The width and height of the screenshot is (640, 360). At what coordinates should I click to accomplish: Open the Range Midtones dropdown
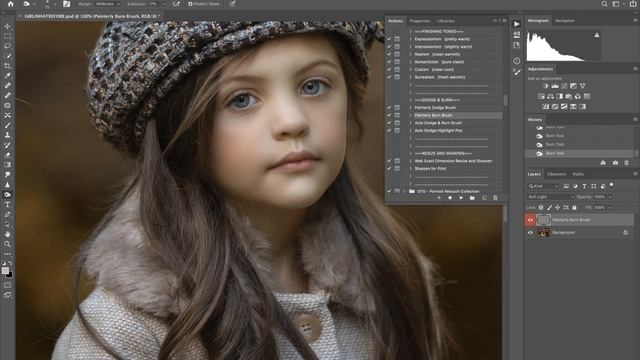click(108, 4)
